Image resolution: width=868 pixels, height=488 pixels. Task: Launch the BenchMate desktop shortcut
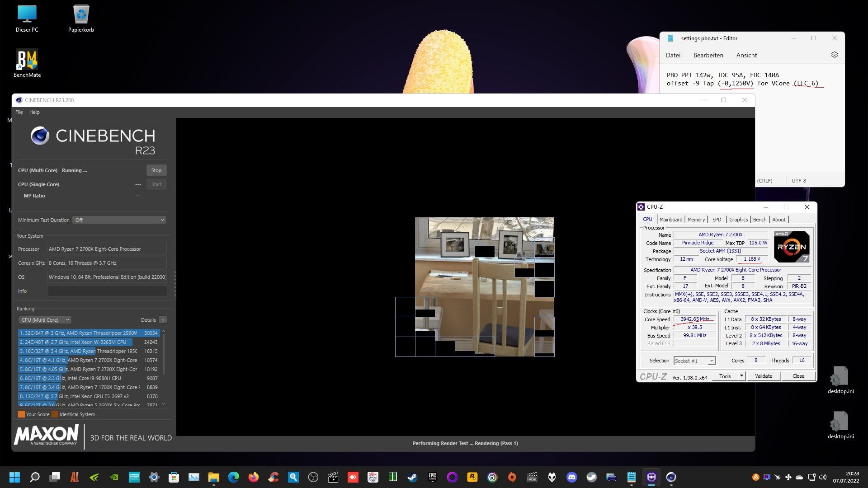coord(27,64)
